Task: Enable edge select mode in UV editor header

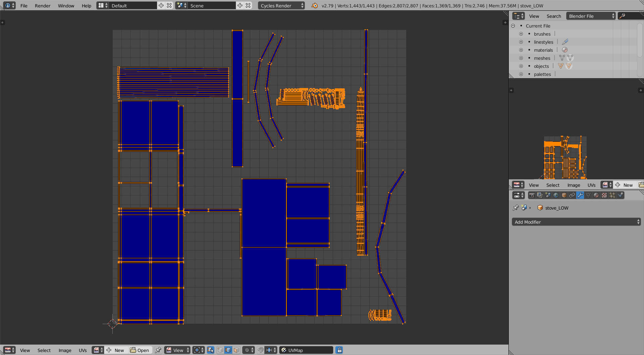Action: [228, 350]
